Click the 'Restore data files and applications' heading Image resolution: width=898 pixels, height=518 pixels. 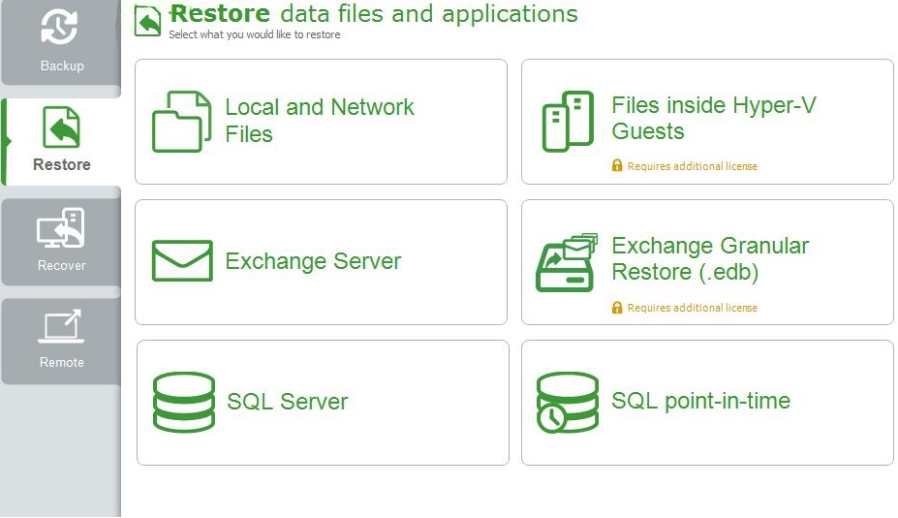(374, 14)
